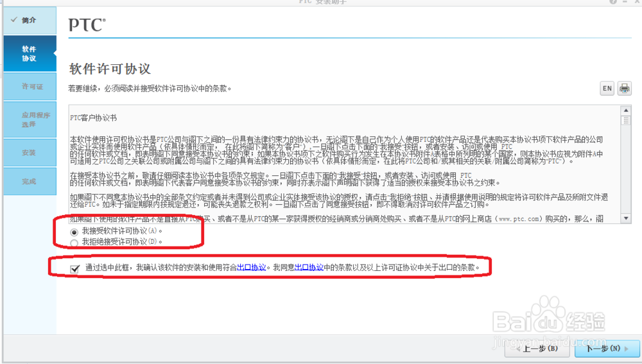The width and height of the screenshot is (642, 364).
Task: Toggle the export agreement confirmation checkbox
Action: [x=74, y=268]
